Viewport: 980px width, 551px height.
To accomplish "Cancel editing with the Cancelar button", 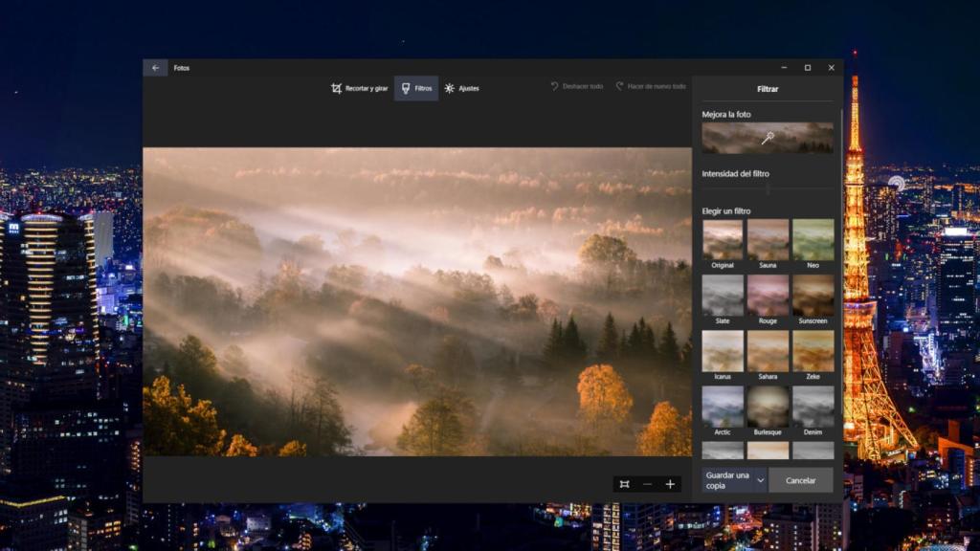I will click(x=801, y=480).
